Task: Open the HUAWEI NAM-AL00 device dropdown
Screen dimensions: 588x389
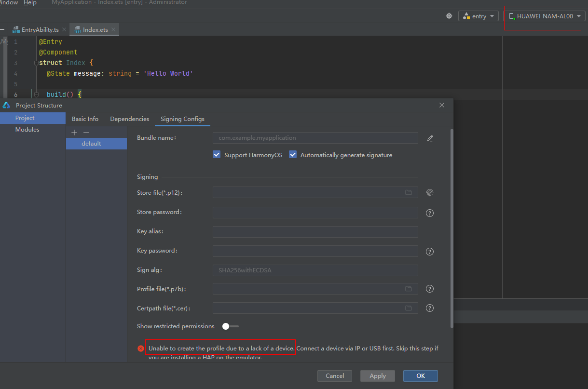Action: pos(544,16)
